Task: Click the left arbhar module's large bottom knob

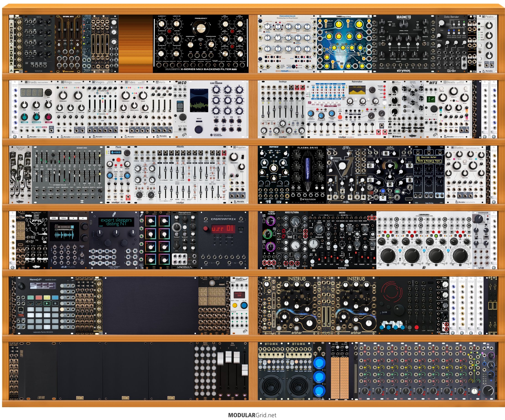Action: tap(310, 323)
